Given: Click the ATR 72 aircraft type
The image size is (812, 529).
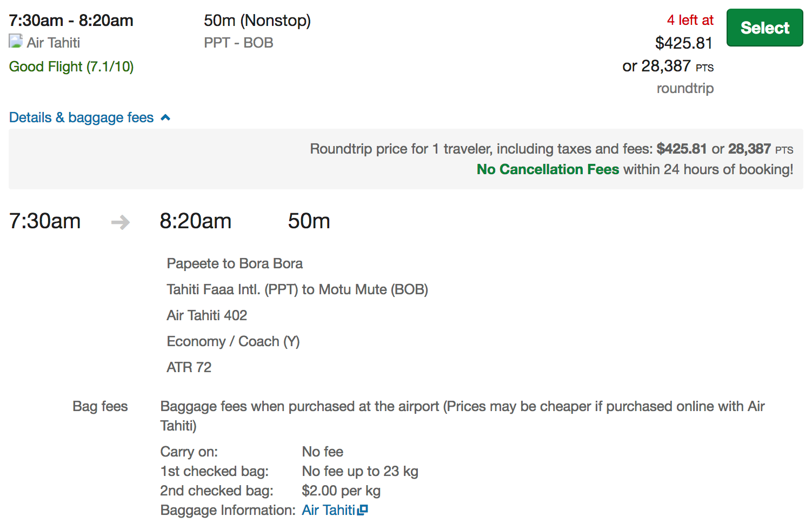Looking at the screenshot, I should [x=189, y=367].
